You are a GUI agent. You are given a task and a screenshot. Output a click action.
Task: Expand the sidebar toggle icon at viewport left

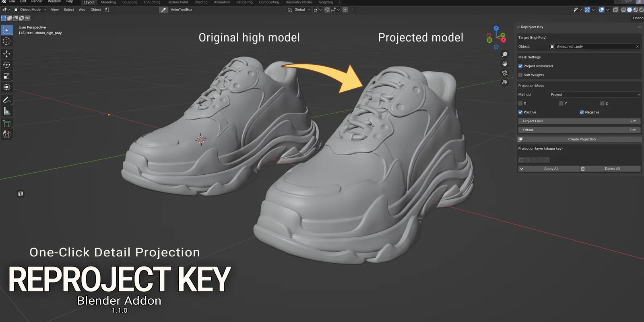point(21,194)
